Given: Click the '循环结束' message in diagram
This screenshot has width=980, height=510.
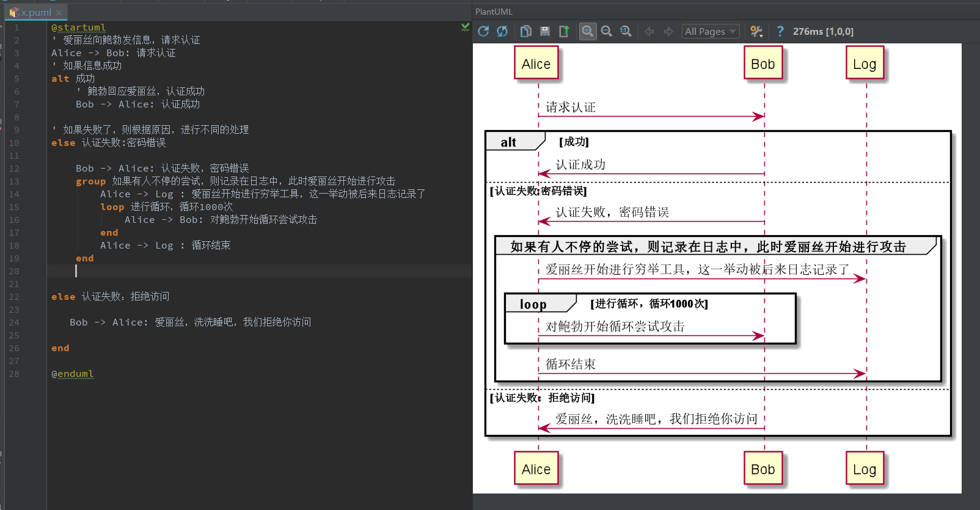Looking at the screenshot, I should point(571,365).
